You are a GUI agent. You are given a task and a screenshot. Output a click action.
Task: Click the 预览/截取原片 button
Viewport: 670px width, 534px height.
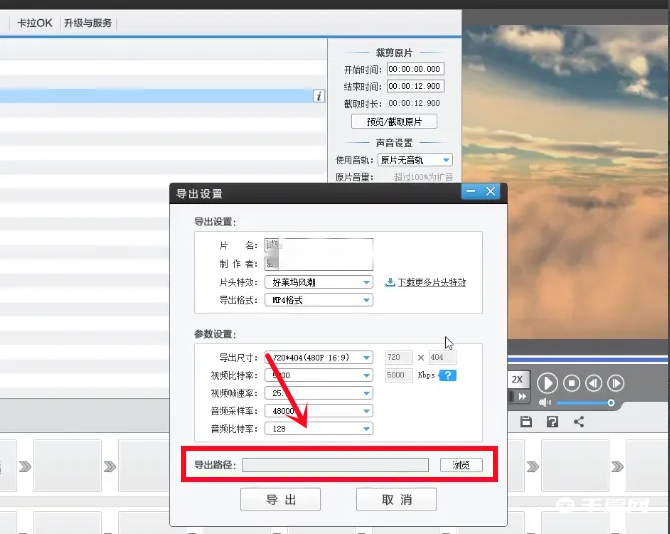(394, 122)
